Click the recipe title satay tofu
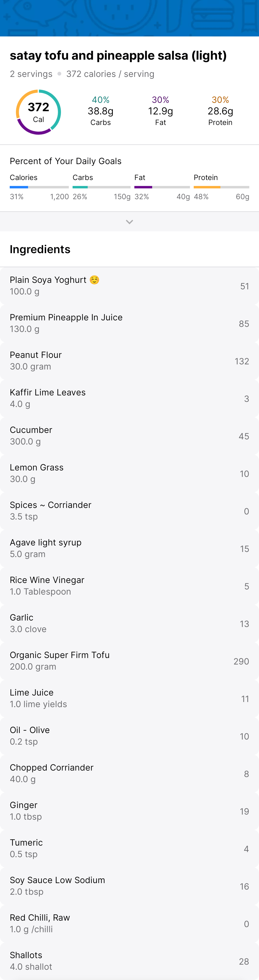This screenshot has width=259, height=980. (118, 56)
